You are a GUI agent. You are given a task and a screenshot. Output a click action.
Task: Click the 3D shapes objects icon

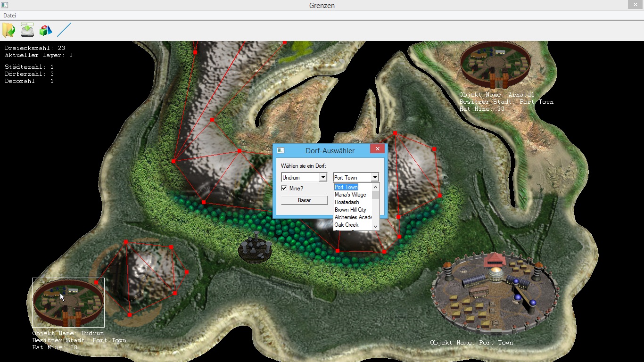pos(46,30)
